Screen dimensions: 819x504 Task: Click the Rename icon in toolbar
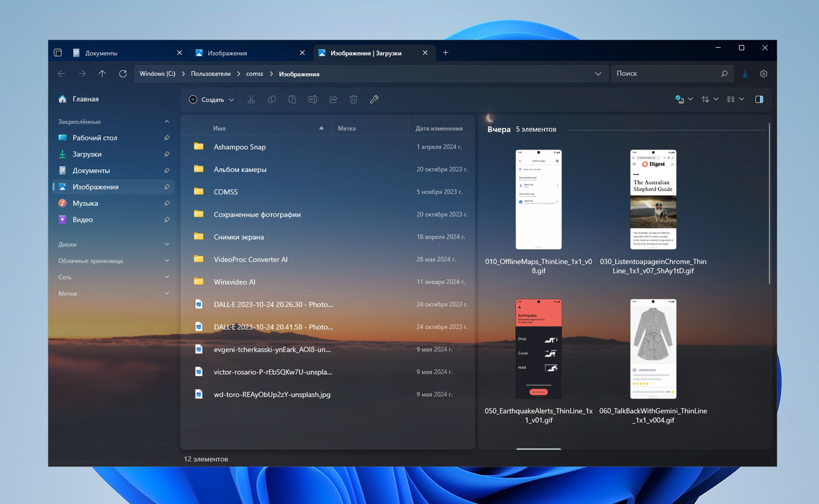[313, 99]
